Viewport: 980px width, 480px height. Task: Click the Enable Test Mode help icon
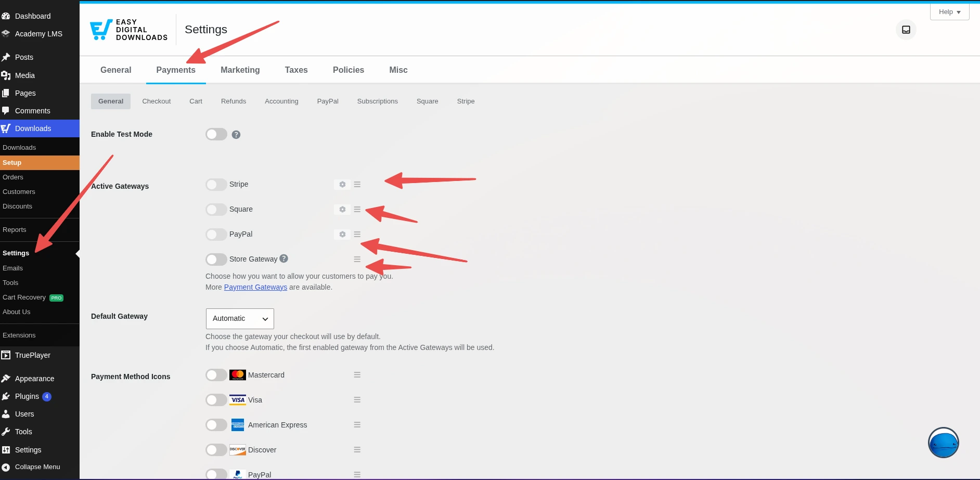tap(236, 135)
